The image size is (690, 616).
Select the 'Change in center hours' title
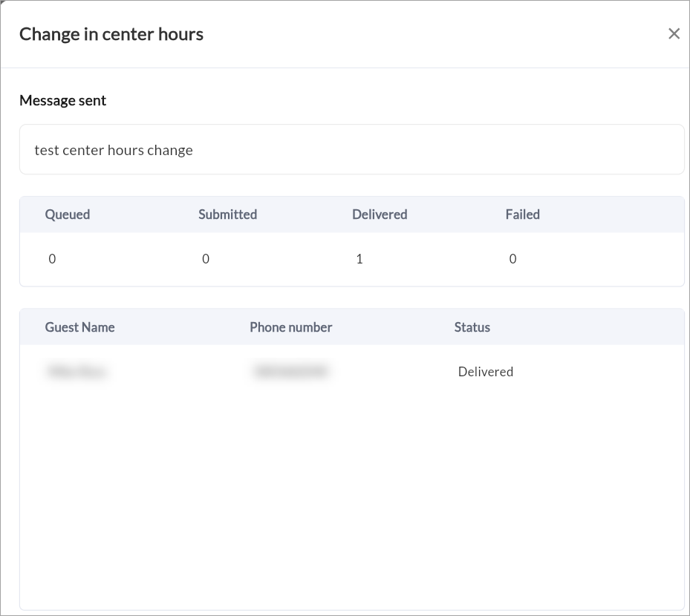[x=111, y=34]
